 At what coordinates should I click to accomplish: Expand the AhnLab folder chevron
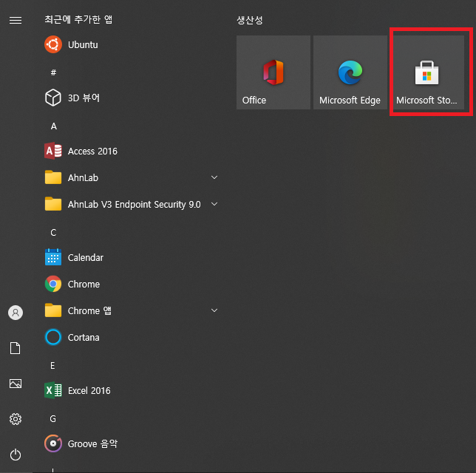point(214,177)
